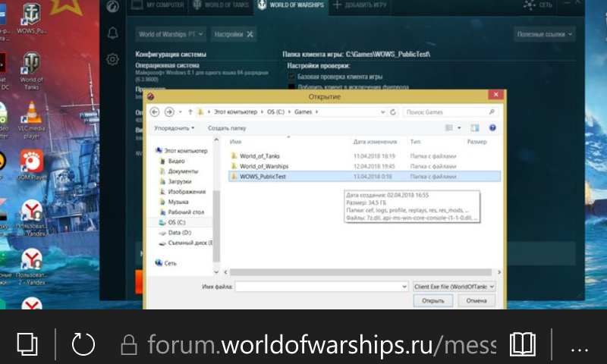Open Загрузки in the navigation tree
Viewport: 607px width, 364px height.
click(x=176, y=181)
